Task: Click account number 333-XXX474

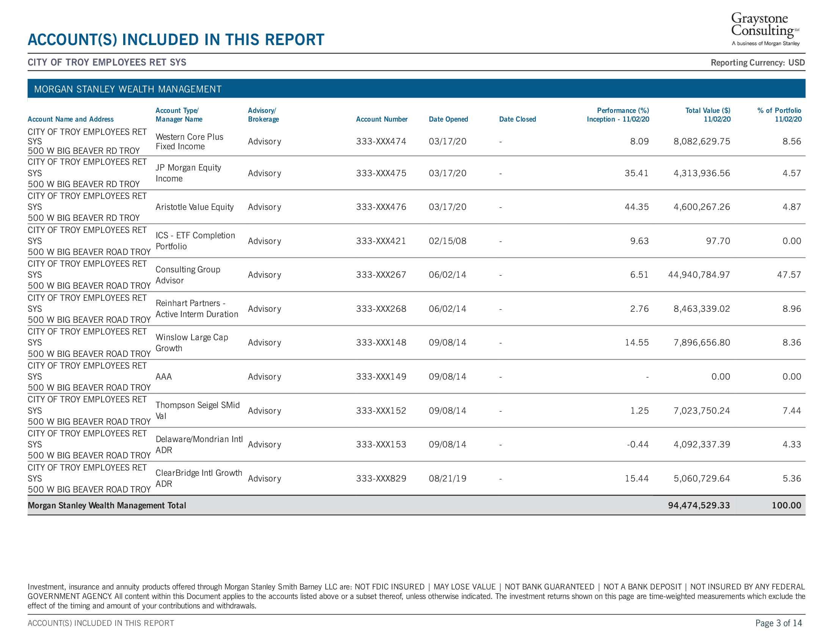Action: (x=381, y=142)
